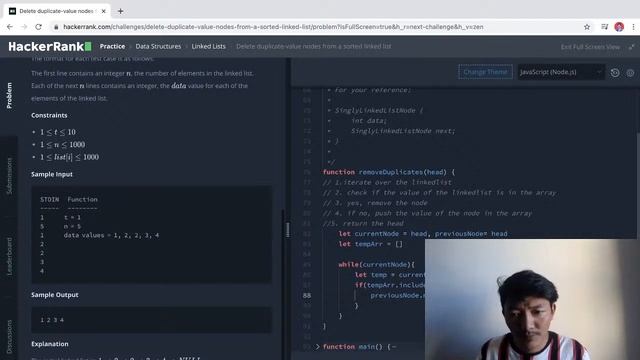Click the function removeDuplicates(head) line
Image resolution: width=640 pixels, height=360 pixels.
[389, 172]
